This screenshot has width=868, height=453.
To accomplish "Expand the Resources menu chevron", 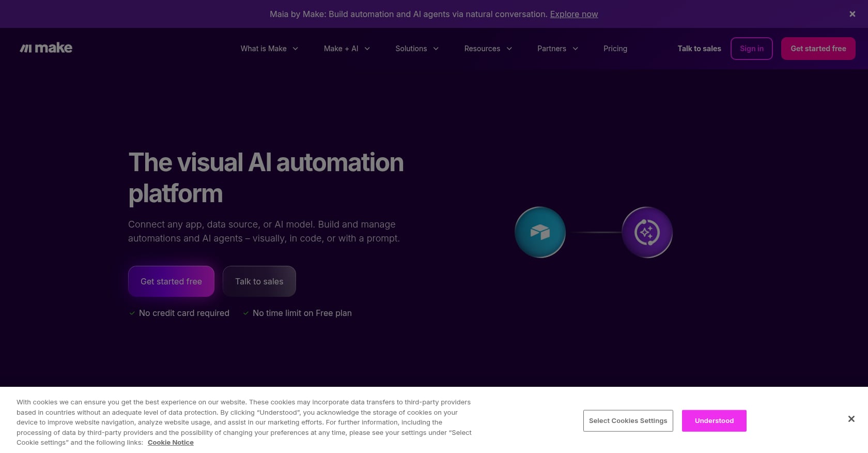I will 509,49.
